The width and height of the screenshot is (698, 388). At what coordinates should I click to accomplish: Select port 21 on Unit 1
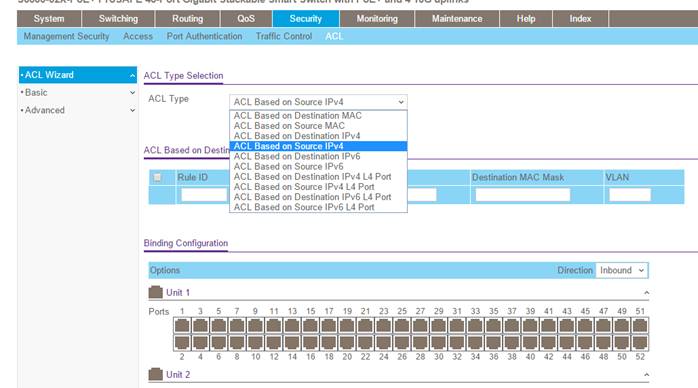tap(365, 326)
